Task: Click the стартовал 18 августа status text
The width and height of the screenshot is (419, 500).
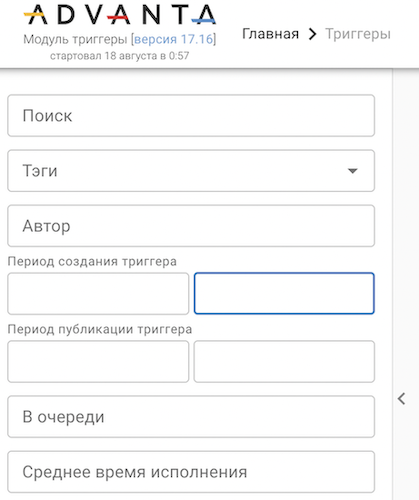Action: pyautogui.click(x=120, y=56)
